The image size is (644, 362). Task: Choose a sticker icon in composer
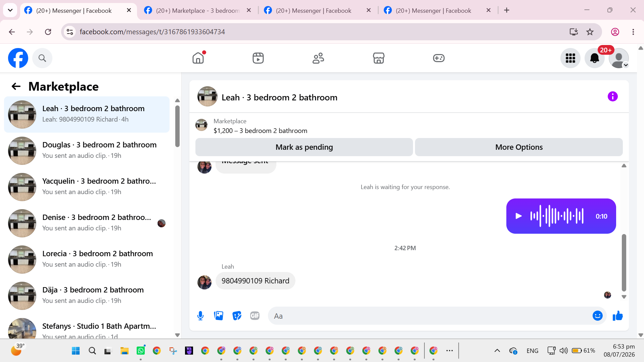point(237,316)
